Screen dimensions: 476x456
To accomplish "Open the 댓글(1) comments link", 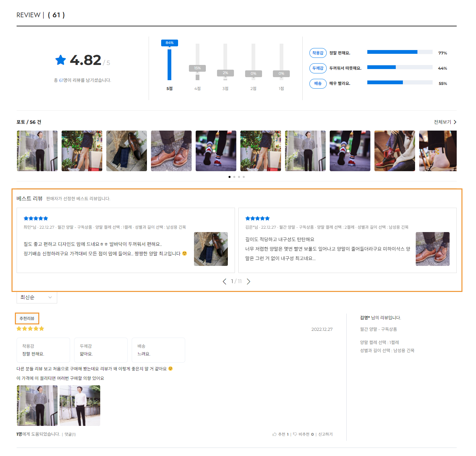I will click(70, 434).
